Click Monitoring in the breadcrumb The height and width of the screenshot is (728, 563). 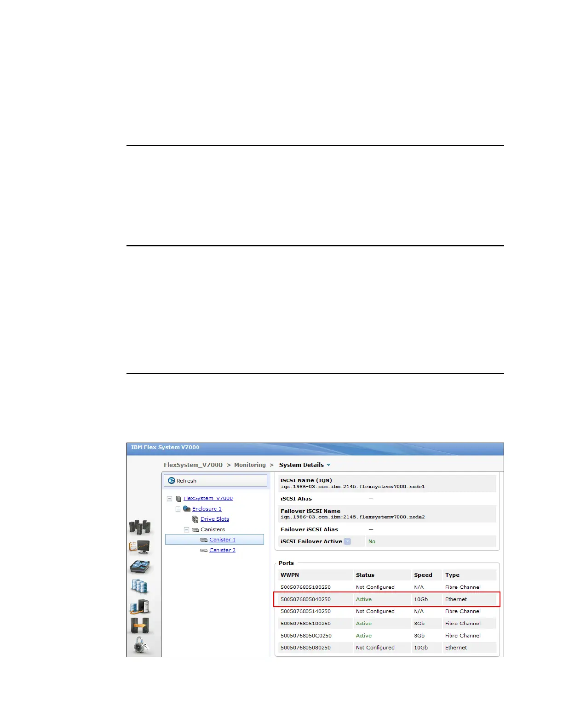pyautogui.click(x=250, y=465)
